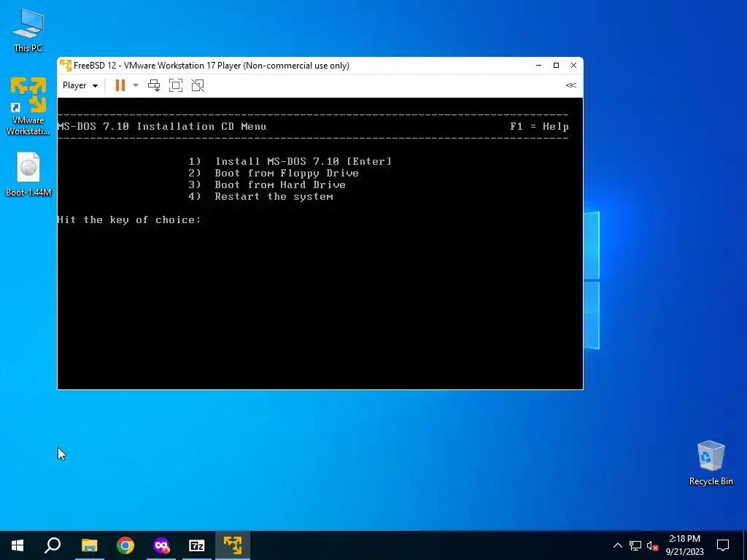The width and height of the screenshot is (747, 560).
Task: Click the VMware icon in window title bar
Action: [65, 65]
